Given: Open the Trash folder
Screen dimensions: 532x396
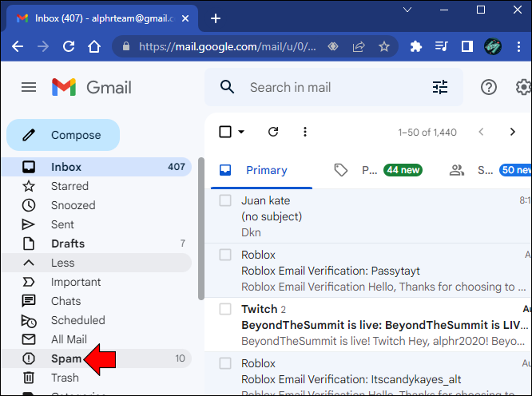Looking at the screenshot, I should coord(97,378).
